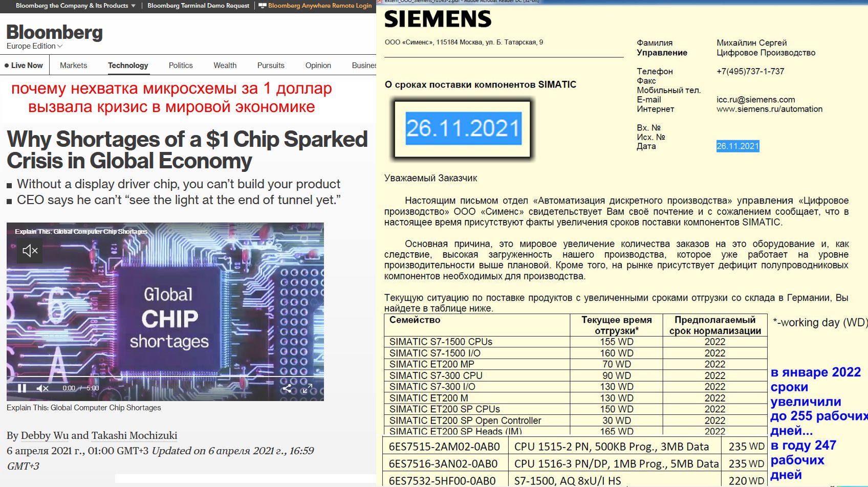This screenshot has height=487, width=868.
Task: Click the $1 Chip Shortages headline
Action: click(187, 150)
